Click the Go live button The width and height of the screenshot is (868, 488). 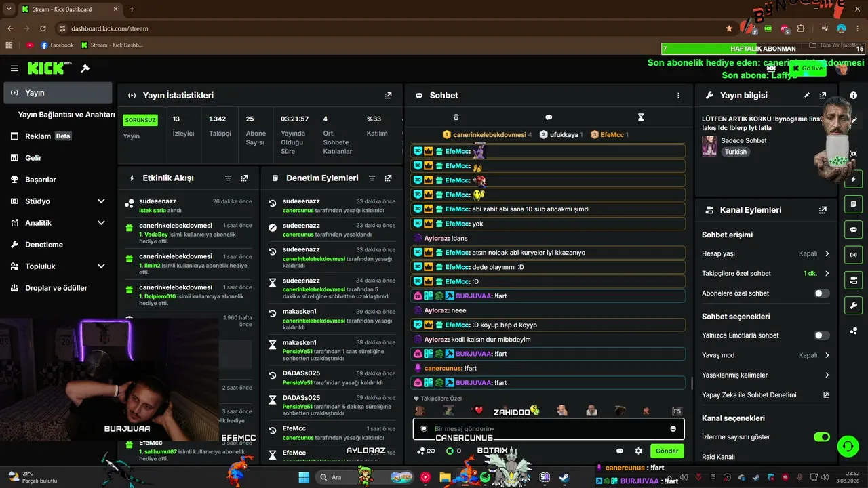pyautogui.click(x=807, y=68)
